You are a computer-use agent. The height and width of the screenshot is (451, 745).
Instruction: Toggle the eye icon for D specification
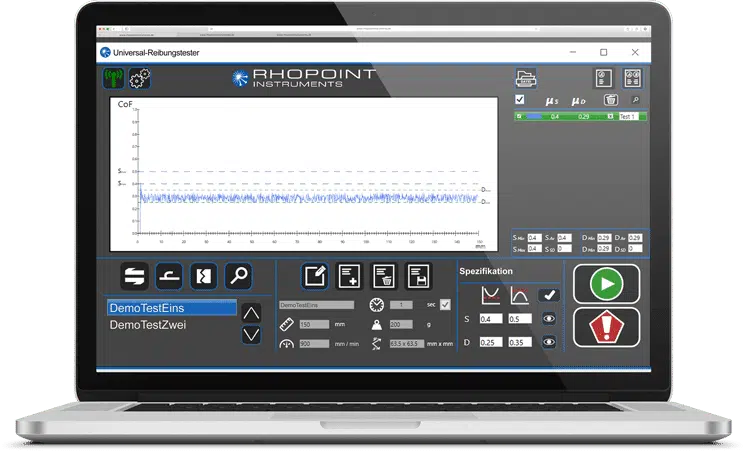[549, 341]
